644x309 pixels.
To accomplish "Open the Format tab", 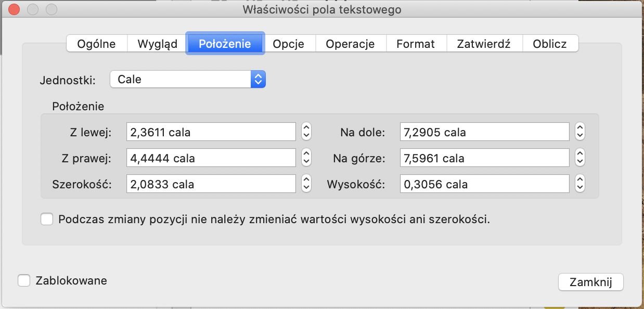I will 416,44.
